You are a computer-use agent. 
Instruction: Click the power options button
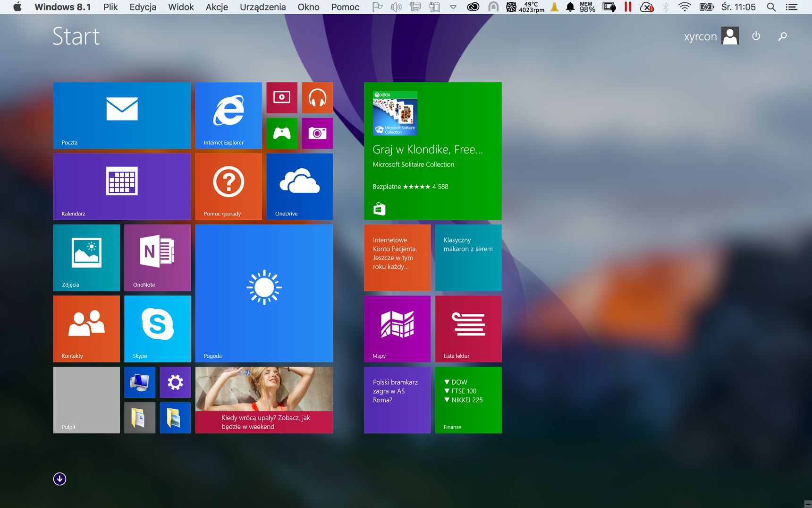[x=756, y=36]
